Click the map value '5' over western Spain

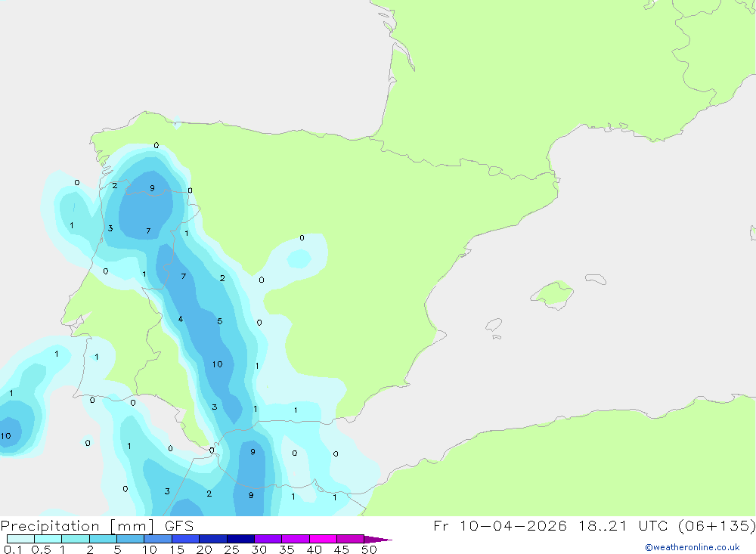pos(220,321)
